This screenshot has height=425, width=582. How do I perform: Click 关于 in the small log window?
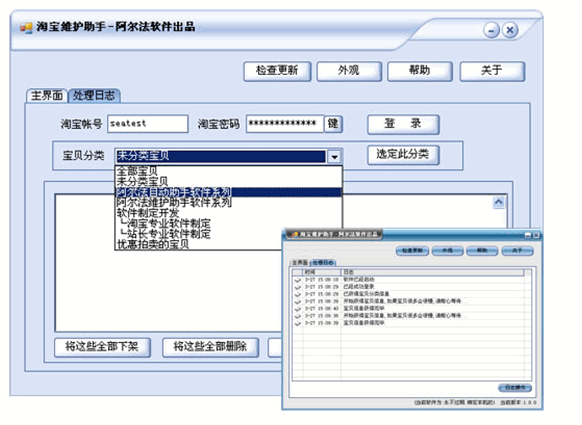point(517,251)
